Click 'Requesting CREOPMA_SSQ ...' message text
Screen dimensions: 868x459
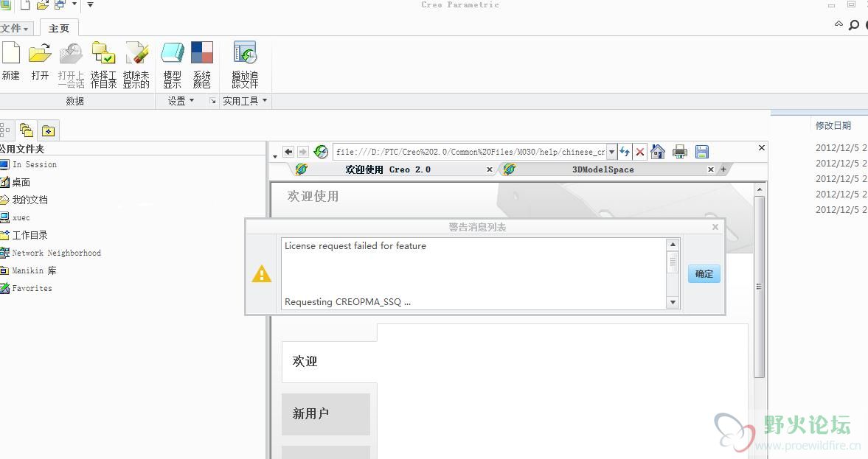pos(347,302)
